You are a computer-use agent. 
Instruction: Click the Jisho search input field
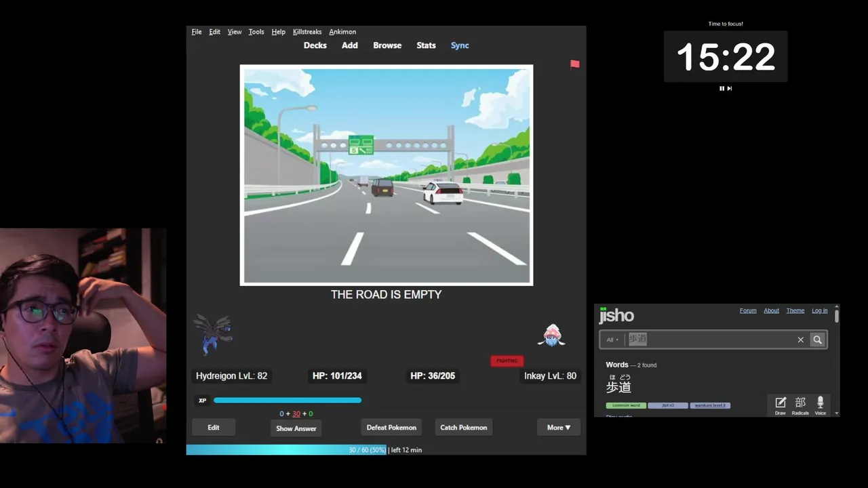pos(709,340)
